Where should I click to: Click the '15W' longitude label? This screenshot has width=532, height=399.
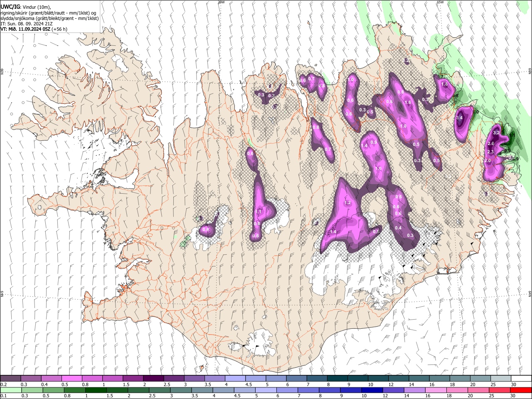point(440,2)
